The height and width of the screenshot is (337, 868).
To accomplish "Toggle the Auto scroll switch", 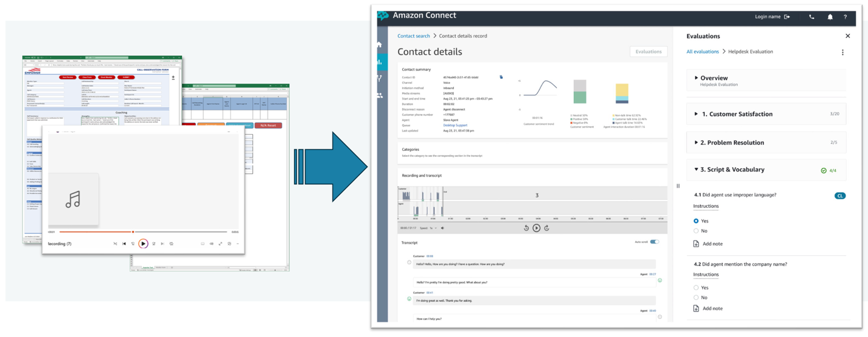I will click(x=654, y=242).
